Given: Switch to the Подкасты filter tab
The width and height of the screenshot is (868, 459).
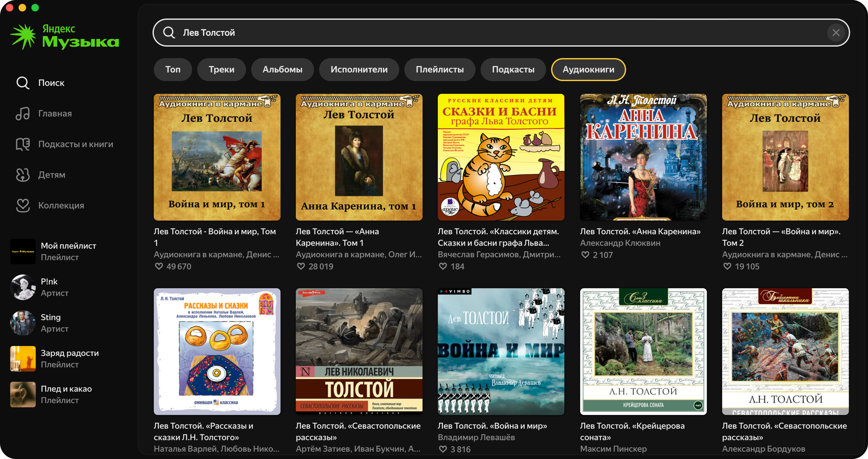Looking at the screenshot, I should [513, 70].
